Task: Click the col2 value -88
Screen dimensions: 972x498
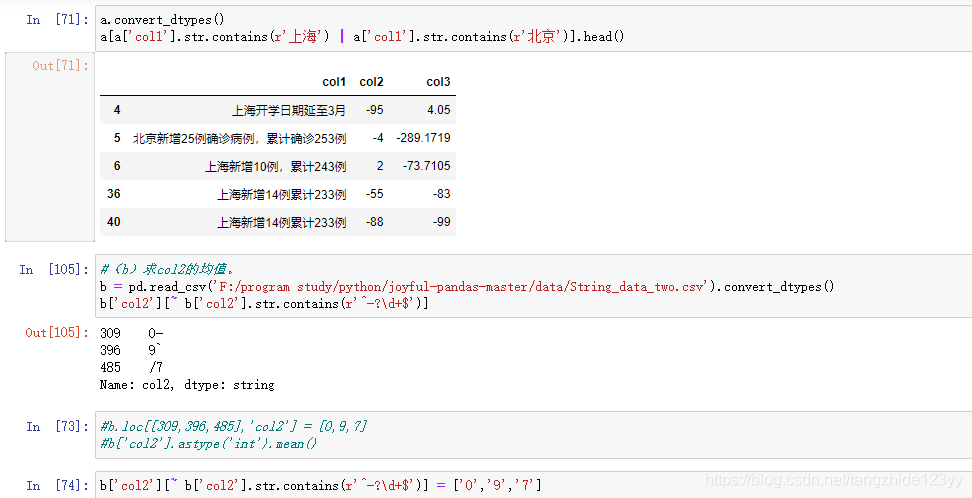Action: 374,221
